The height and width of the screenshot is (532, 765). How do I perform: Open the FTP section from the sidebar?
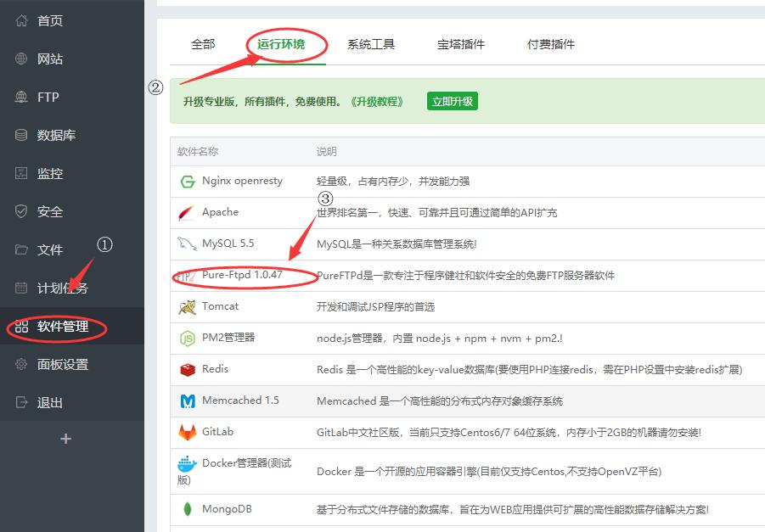pos(21,97)
